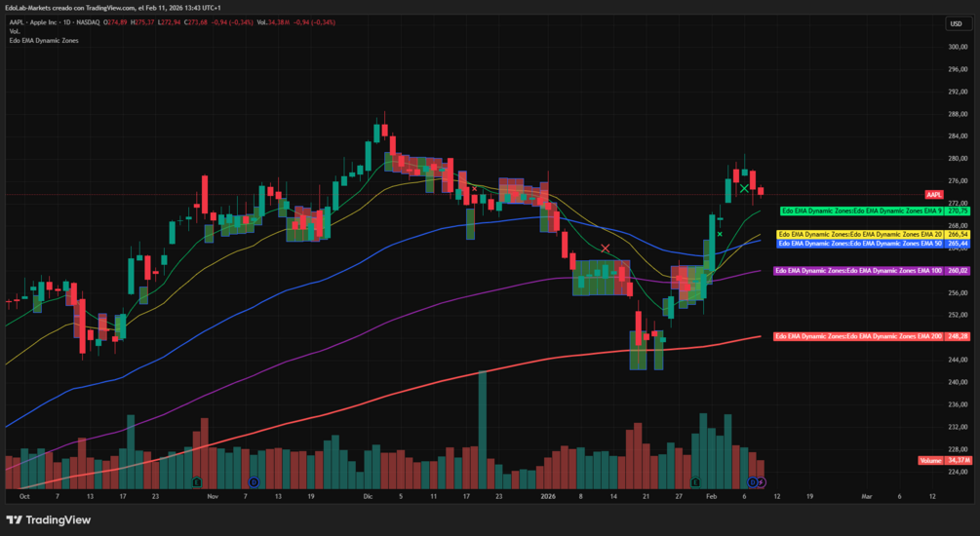Click the dividend D marker in February
This screenshot has height=536, width=980.
click(x=753, y=482)
